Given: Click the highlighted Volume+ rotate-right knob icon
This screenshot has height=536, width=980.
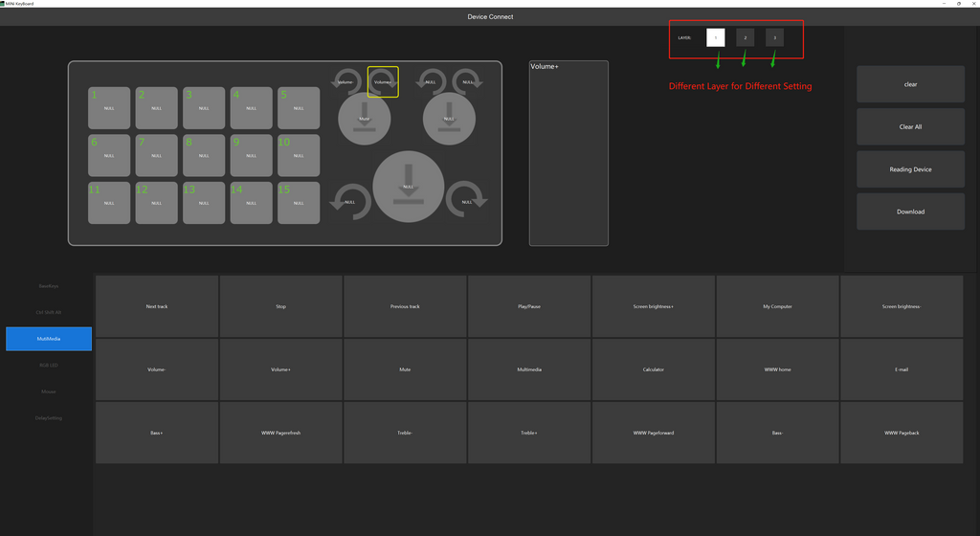Looking at the screenshot, I should tap(383, 81).
